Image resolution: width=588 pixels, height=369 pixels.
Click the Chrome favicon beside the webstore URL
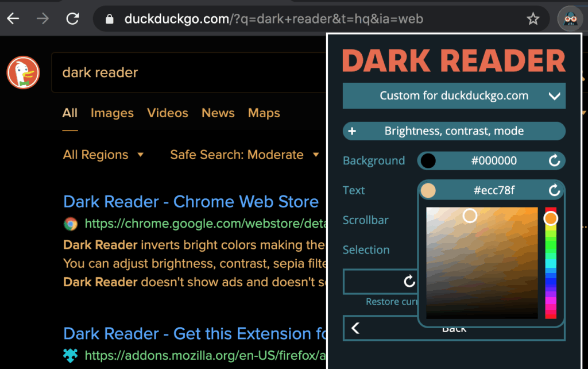coord(71,224)
